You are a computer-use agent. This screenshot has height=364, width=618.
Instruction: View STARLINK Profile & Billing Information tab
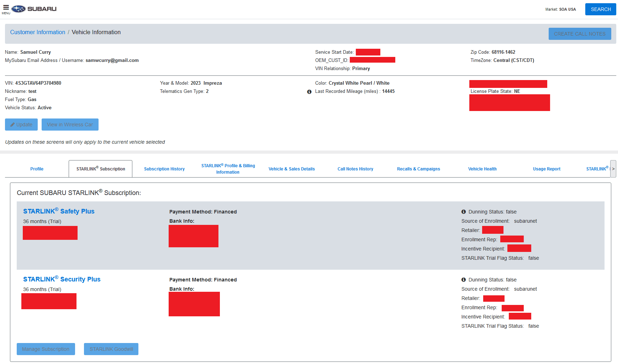click(x=228, y=169)
